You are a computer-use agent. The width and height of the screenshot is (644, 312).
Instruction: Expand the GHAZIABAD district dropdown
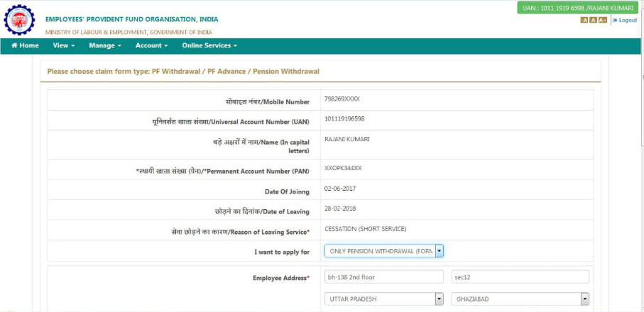[520, 299]
